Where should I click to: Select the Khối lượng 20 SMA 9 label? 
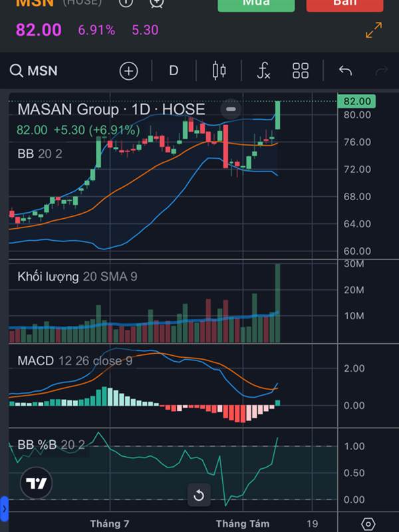[x=77, y=277]
